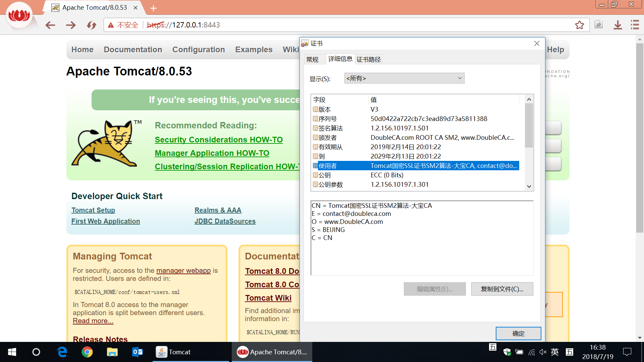This screenshot has height=362, width=644.
Task: Open the downloads arrow icon
Action: [x=618, y=25]
